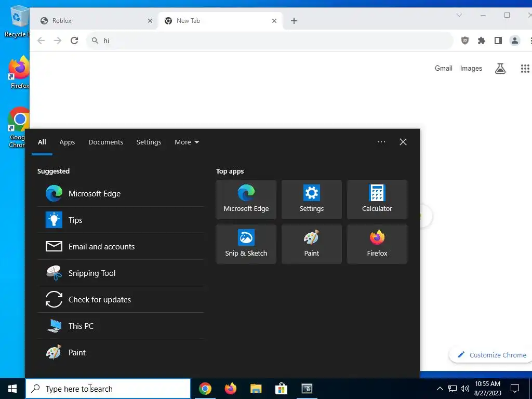The image size is (532, 399).
Task: Show hidden system tray icons
Action: pyautogui.click(x=440, y=389)
